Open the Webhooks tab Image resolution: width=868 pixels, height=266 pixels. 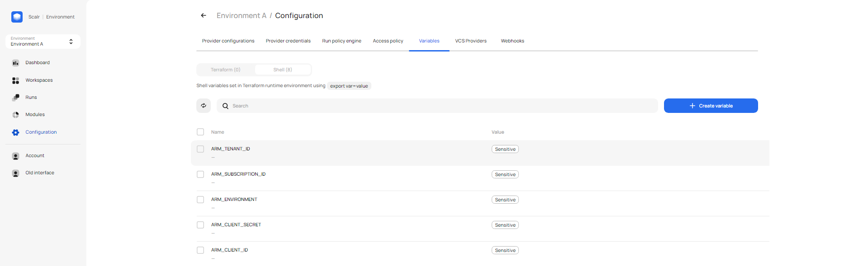click(512, 41)
